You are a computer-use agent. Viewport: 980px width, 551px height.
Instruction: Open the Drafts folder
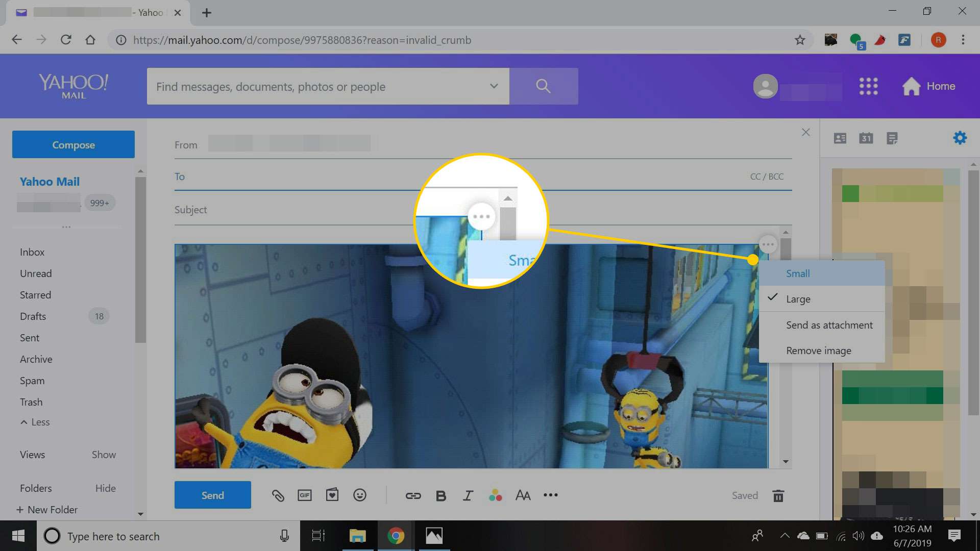[x=33, y=316]
